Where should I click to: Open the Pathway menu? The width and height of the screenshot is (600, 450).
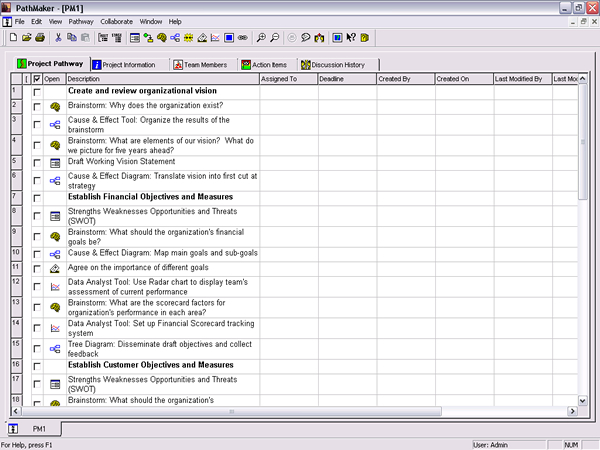tap(80, 21)
